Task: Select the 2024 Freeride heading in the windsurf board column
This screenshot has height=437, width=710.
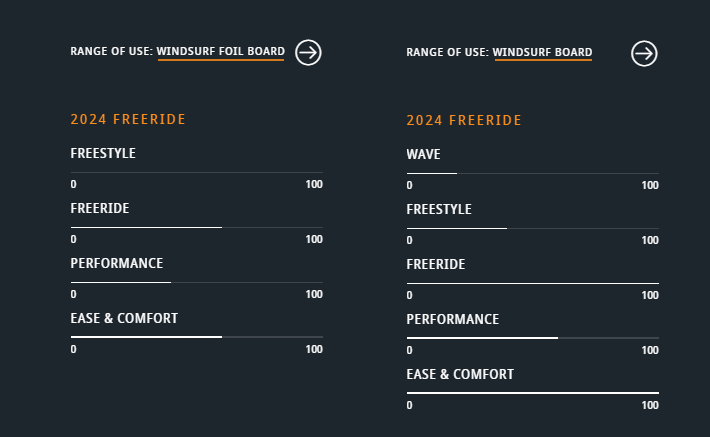Action: [464, 120]
